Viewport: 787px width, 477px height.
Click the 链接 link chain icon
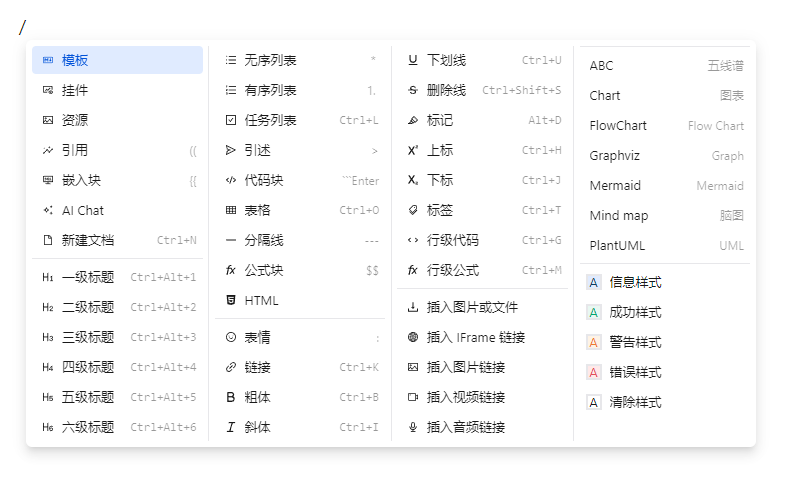[231, 367]
